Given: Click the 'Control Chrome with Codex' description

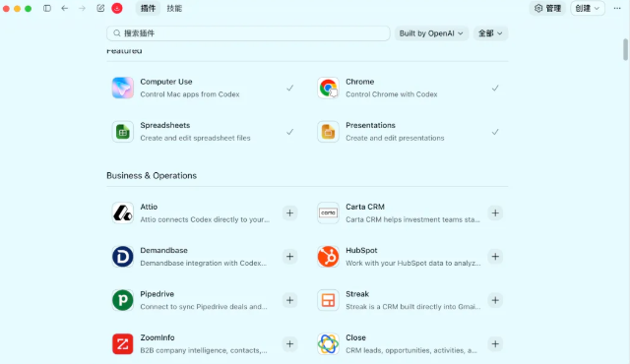Looking at the screenshot, I should pyautogui.click(x=392, y=94).
